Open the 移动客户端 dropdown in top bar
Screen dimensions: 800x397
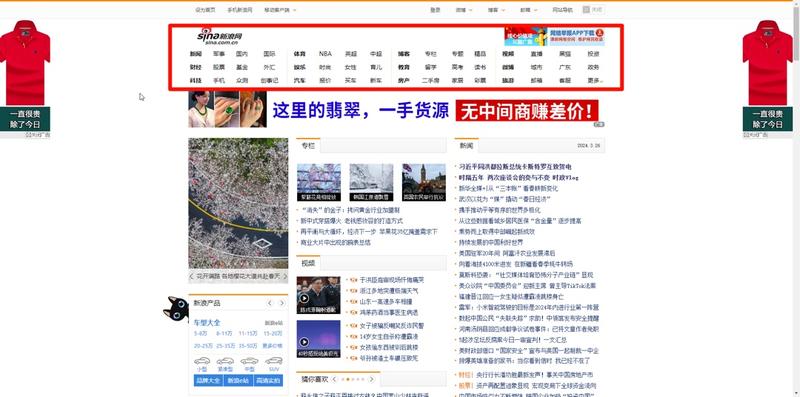coord(280,10)
